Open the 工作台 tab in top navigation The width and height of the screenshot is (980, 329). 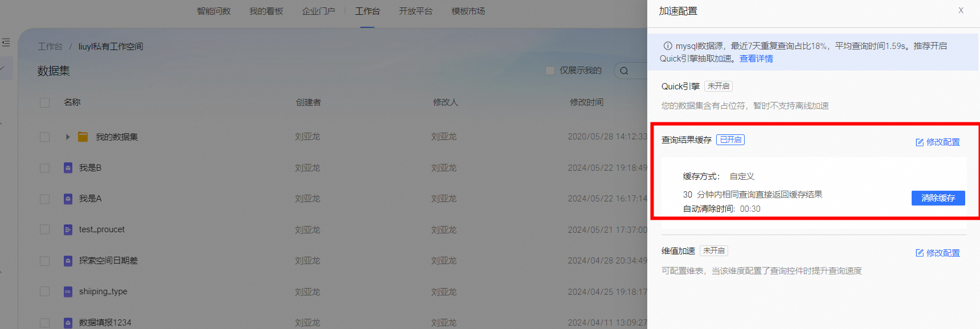(x=367, y=11)
